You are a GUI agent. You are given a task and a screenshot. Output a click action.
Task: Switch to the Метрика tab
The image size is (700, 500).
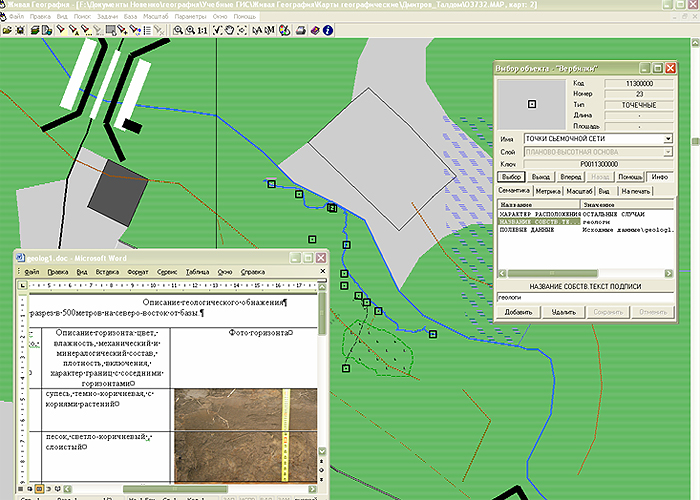click(547, 190)
